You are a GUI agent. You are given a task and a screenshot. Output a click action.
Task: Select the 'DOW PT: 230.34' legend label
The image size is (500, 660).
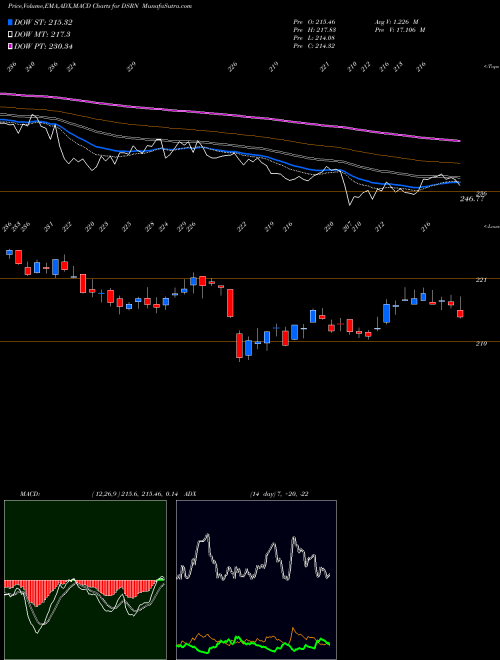(x=43, y=46)
